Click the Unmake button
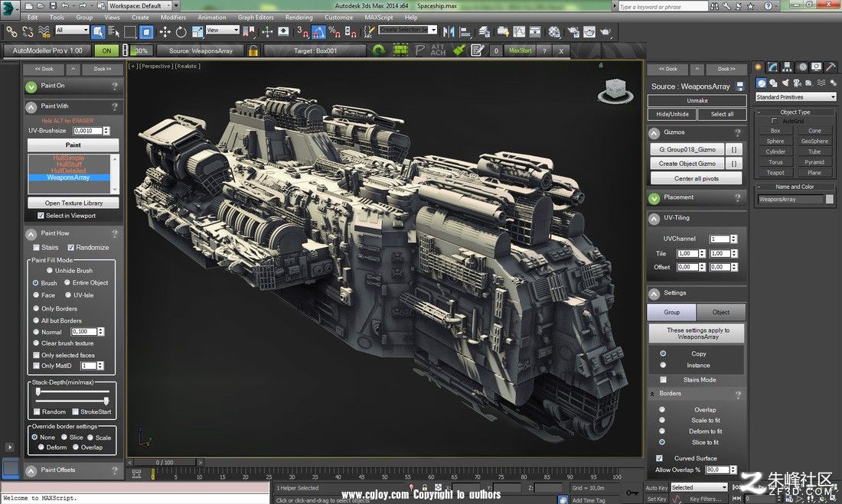The height and width of the screenshot is (504, 842). pyautogui.click(x=697, y=100)
